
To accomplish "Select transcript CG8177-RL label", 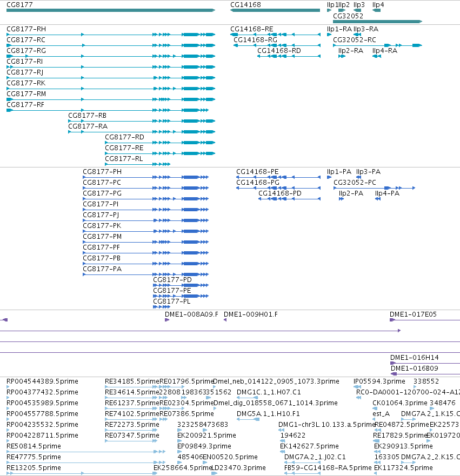I will 124,159.
